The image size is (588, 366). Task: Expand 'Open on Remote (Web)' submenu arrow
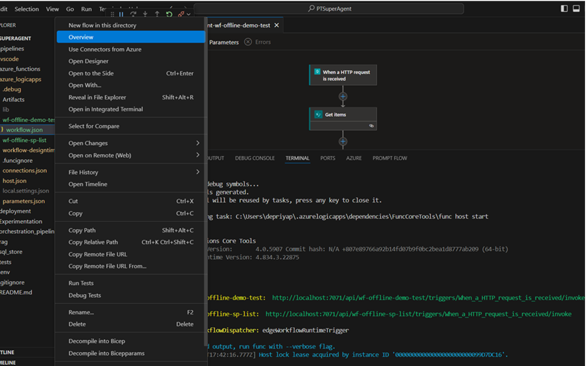(198, 155)
